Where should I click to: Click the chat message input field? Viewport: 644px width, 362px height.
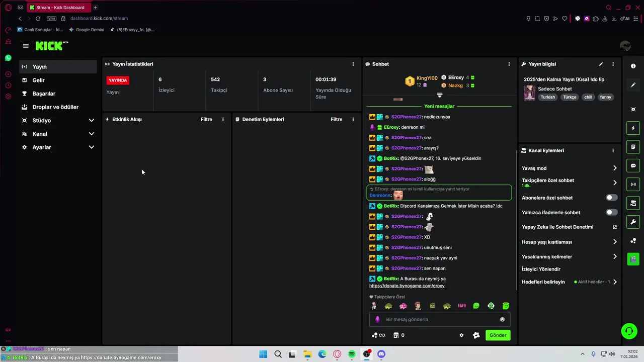tap(440, 319)
